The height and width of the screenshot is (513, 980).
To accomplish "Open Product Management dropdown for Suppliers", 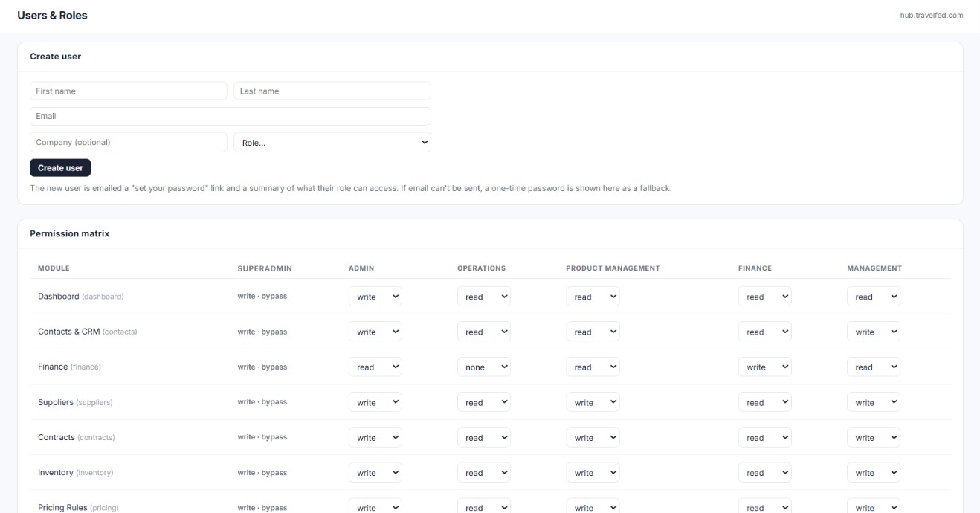I will click(x=593, y=402).
